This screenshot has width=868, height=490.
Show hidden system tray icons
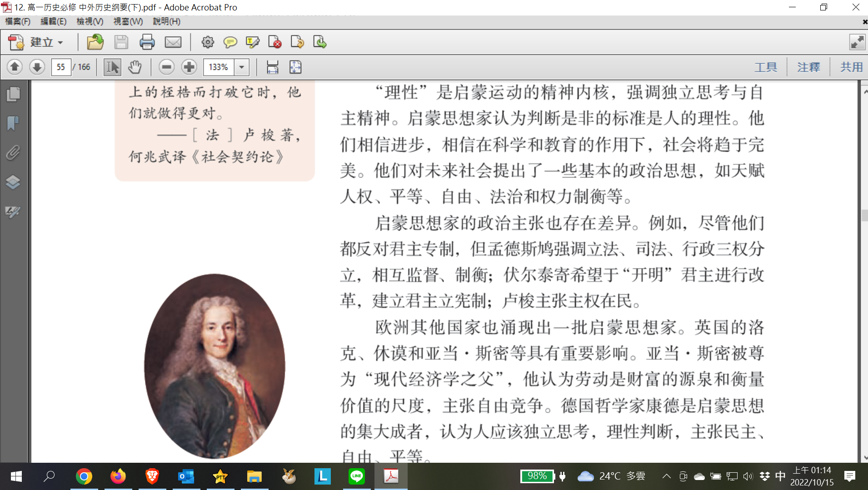point(666,476)
